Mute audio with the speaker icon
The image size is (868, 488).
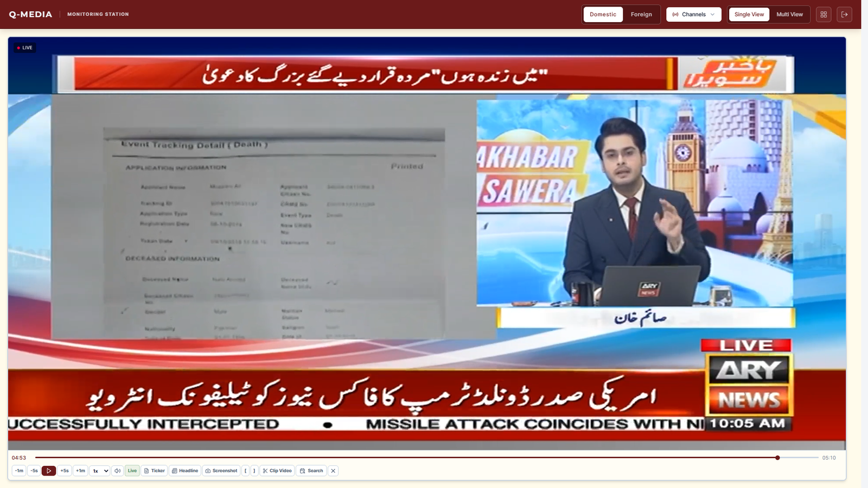pos(117,471)
